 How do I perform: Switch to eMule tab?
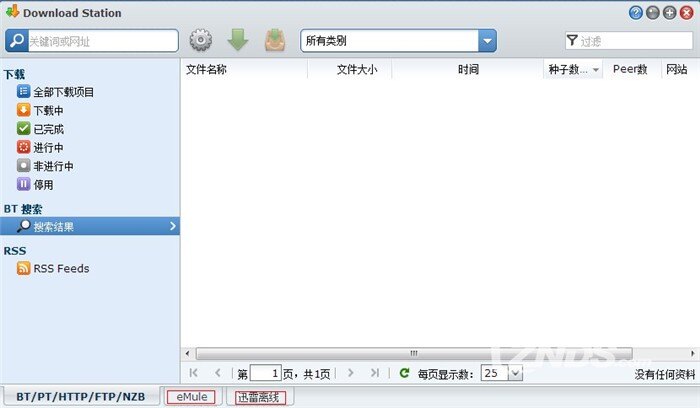click(192, 397)
